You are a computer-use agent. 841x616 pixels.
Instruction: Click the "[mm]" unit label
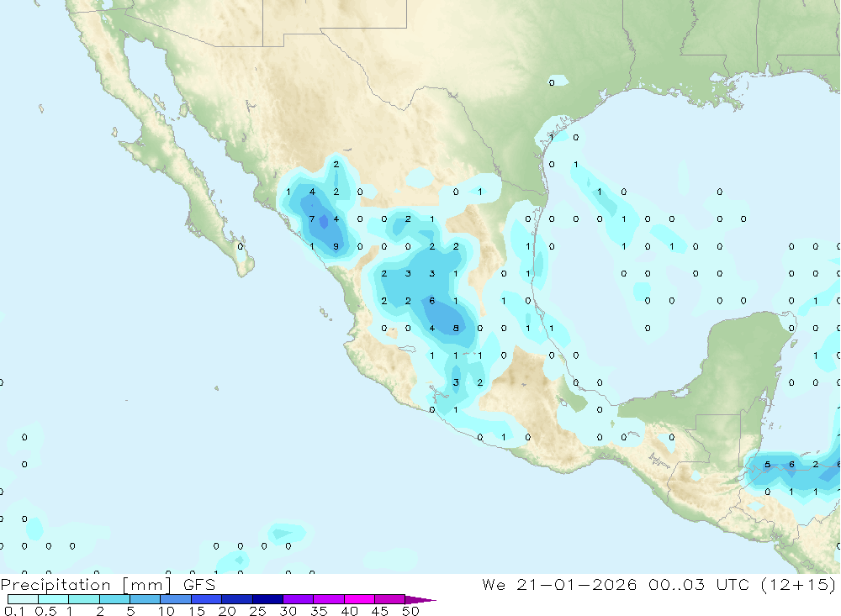pyautogui.click(x=147, y=585)
